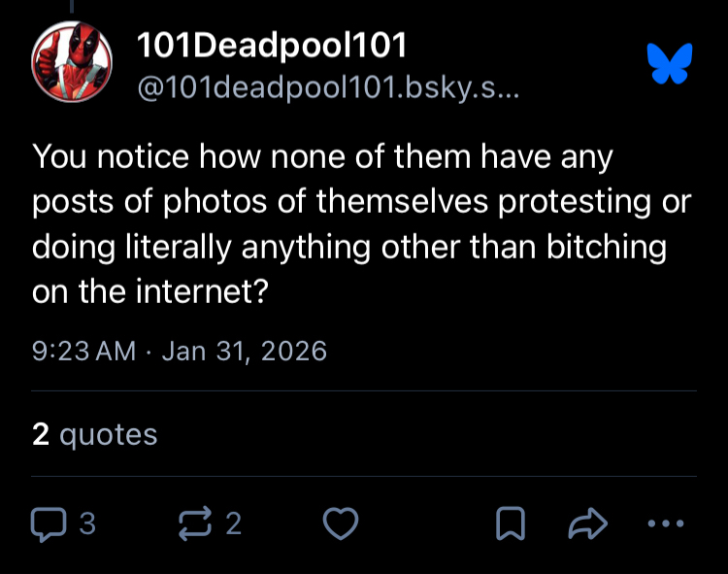Click the bold quotes count '2'
The width and height of the screenshot is (728, 574).
41,434
